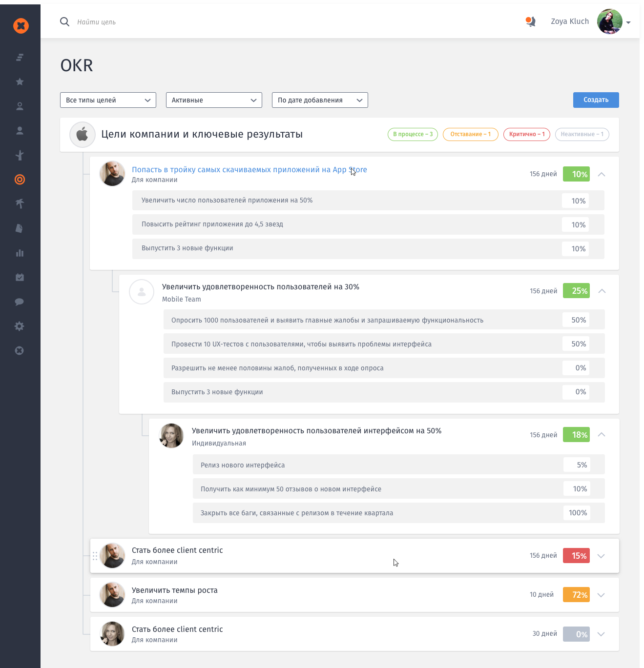Open 'Все типы целей' dropdown

click(x=108, y=100)
